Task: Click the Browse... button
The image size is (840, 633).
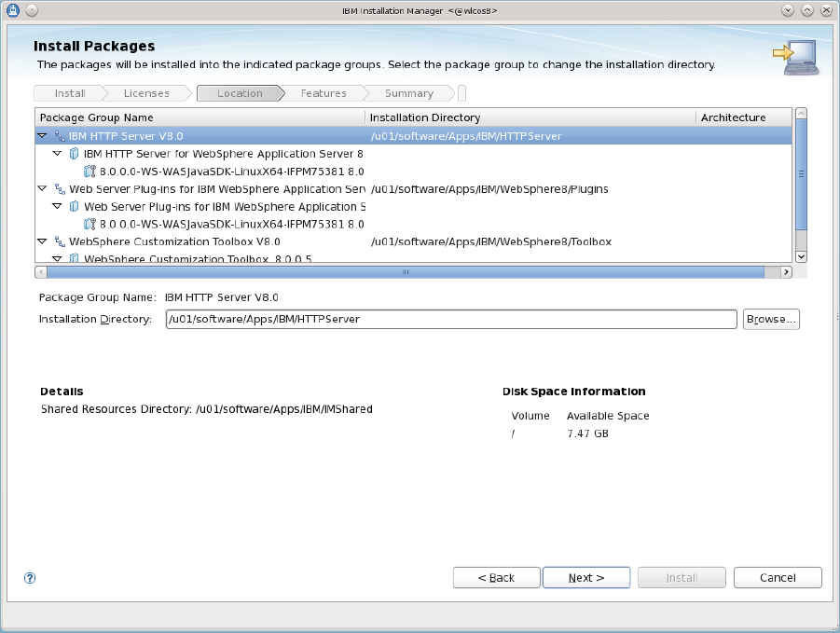Action: tap(771, 319)
